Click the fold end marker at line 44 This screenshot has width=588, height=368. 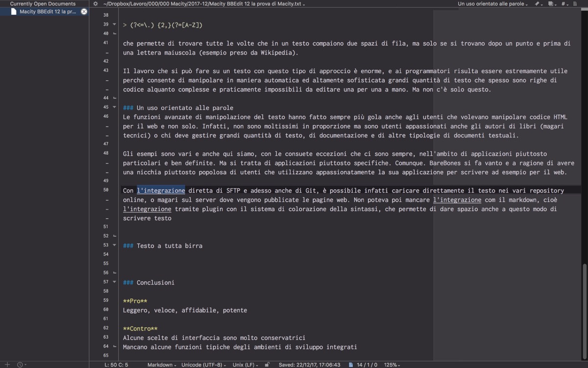[x=115, y=98]
